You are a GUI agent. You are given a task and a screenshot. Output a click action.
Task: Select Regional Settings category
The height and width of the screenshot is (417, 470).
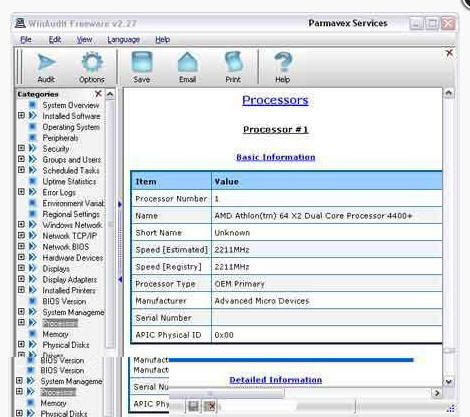71,214
